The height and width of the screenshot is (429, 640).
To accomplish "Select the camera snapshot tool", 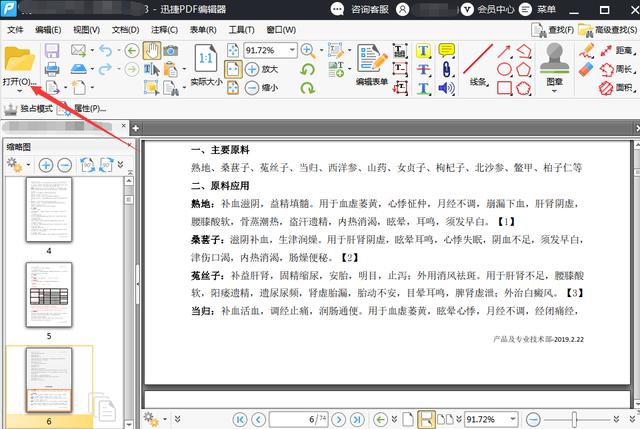I will coord(171,50).
